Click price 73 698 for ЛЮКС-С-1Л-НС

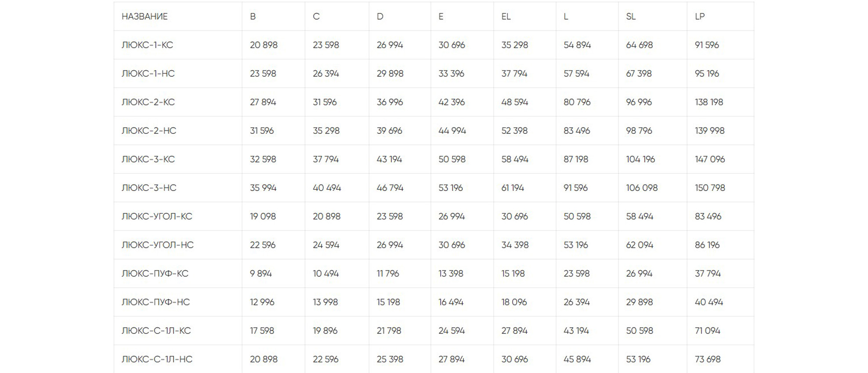coord(708,359)
